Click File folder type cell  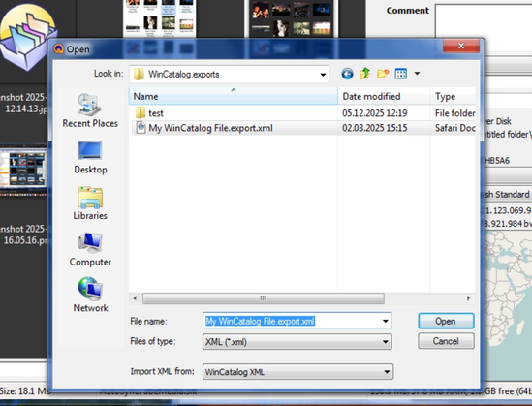coord(454,113)
